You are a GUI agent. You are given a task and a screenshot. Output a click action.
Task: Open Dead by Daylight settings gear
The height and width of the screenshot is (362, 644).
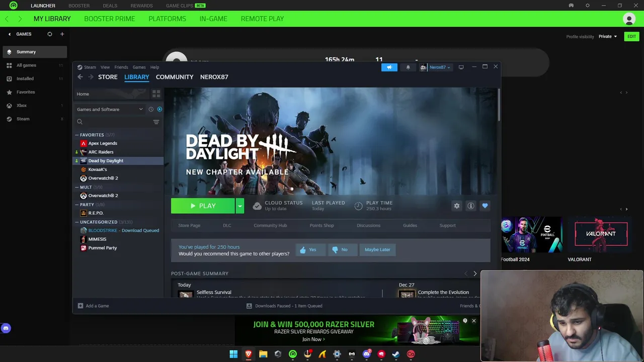457,206
